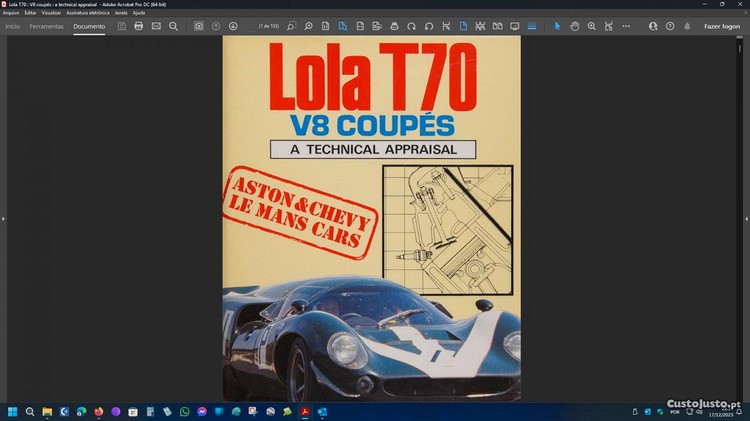Toggle the two-page view icon
750x421 pixels.
pyautogui.click(x=497, y=26)
